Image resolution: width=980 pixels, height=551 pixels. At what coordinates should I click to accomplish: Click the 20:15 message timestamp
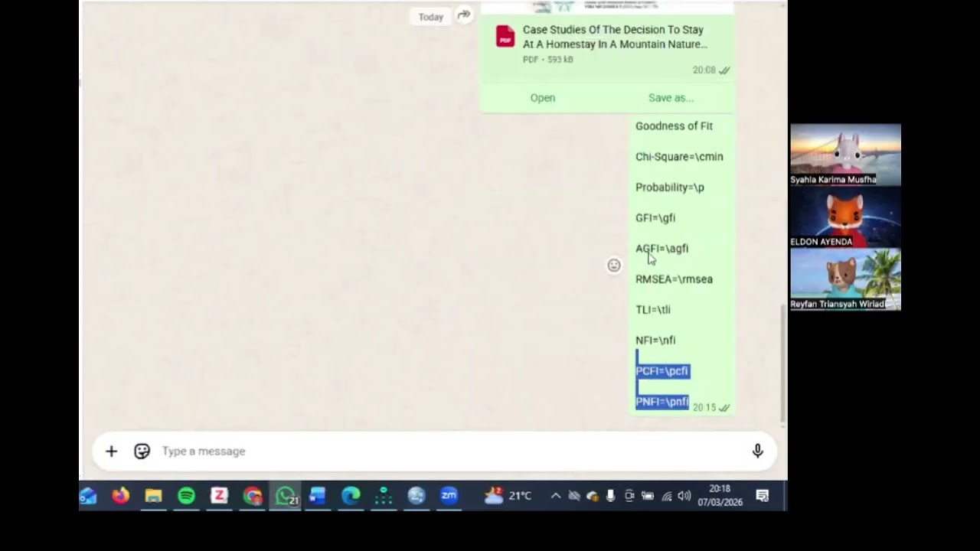pos(704,408)
